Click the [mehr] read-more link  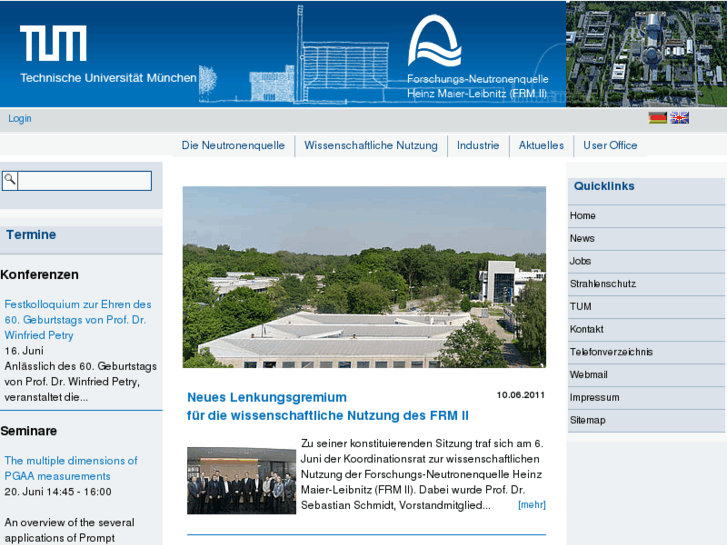tap(532, 505)
